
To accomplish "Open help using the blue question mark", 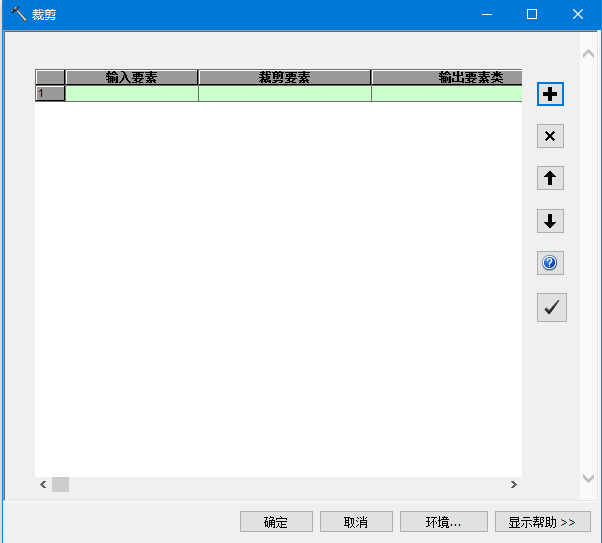I will (550, 263).
